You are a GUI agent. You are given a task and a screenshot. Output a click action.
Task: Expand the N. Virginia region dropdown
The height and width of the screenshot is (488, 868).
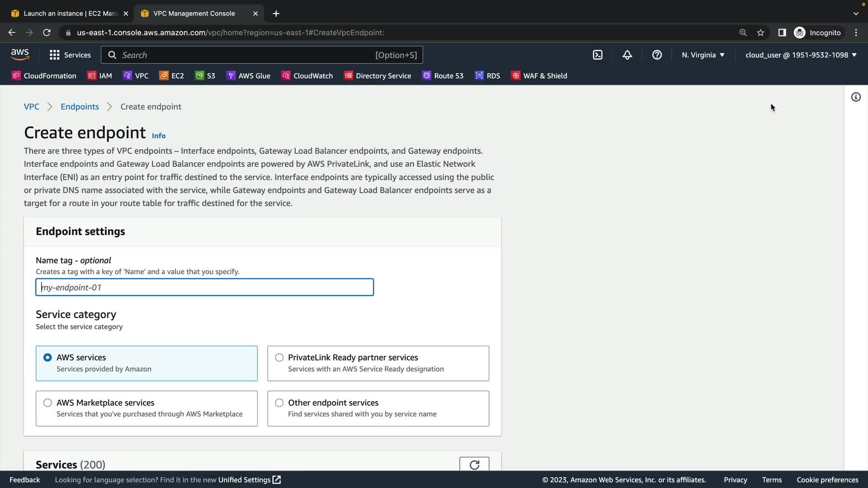[x=703, y=55]
